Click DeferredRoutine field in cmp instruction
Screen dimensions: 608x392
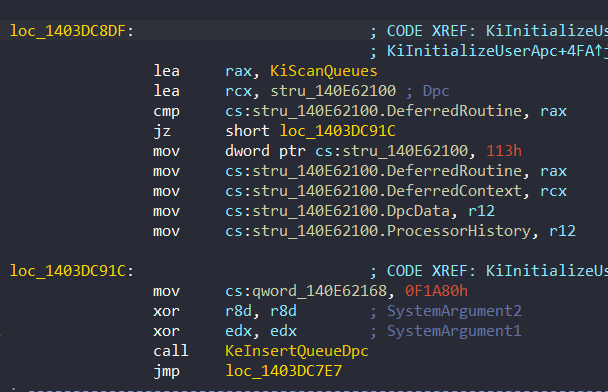pyautogui.click(x=454, y=111)
